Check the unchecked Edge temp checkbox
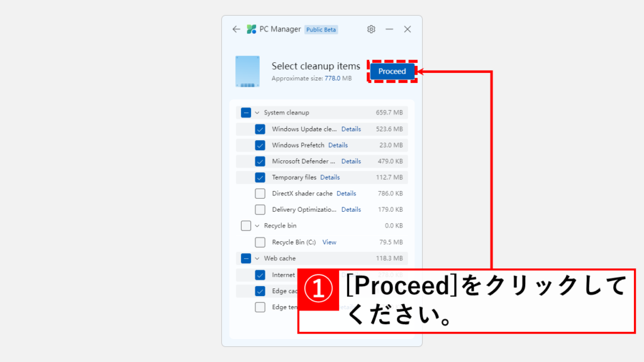Viewport: 644px width, 362px height. pyautogui.click(x=260, y=307)
